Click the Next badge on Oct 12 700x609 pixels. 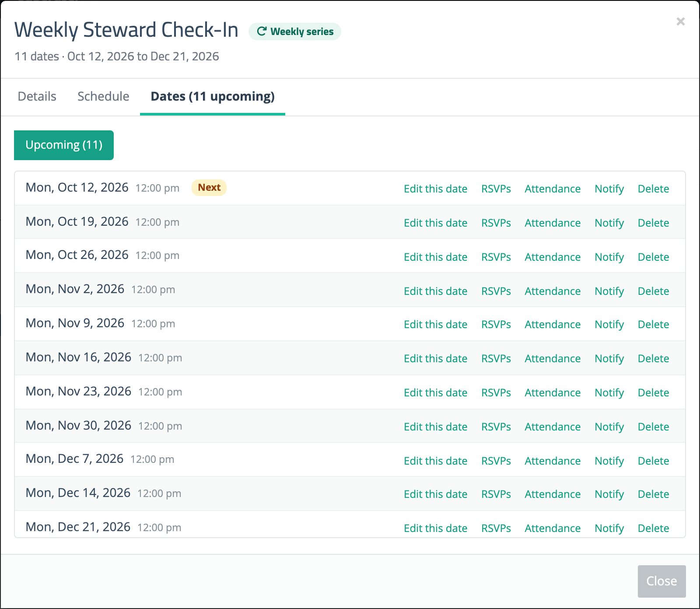click(x=209, y=188)
